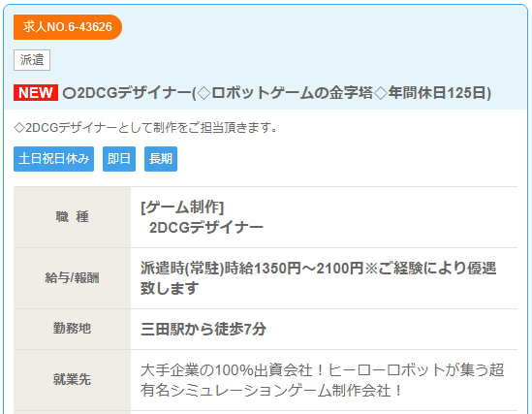Viewport: 532px width, 414px height.
Task: Click the red NEW label
Action: (36, 93)
